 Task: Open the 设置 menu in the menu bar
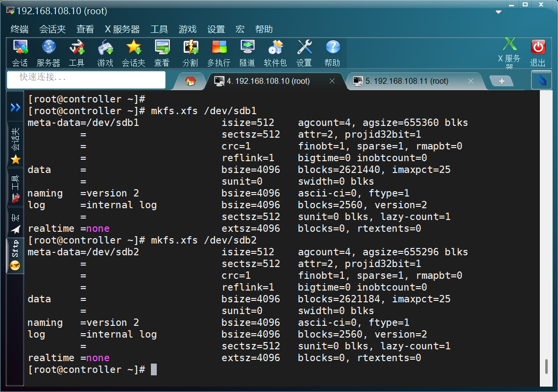click(216, 29)
